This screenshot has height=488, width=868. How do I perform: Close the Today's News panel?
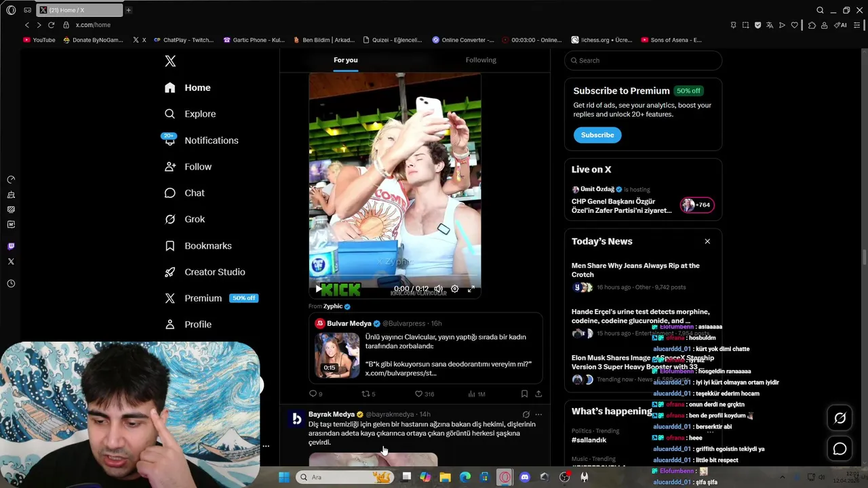[x=707, y=241]
